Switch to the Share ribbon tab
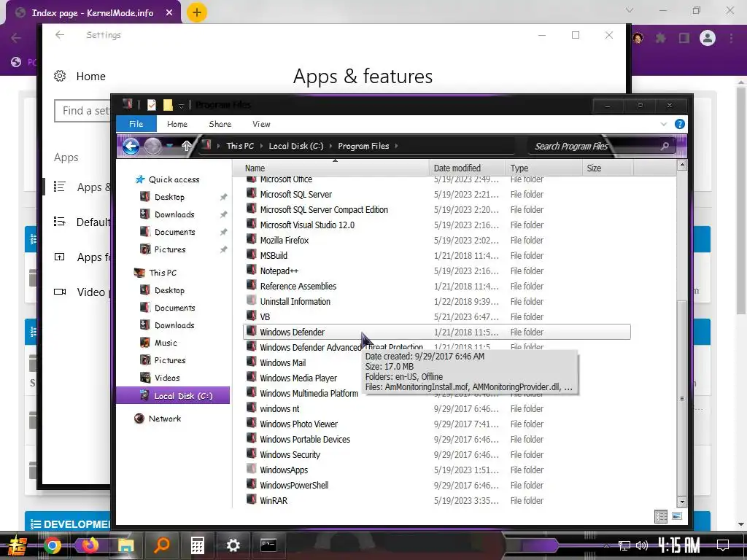747x560 pixels. [220, 124]
